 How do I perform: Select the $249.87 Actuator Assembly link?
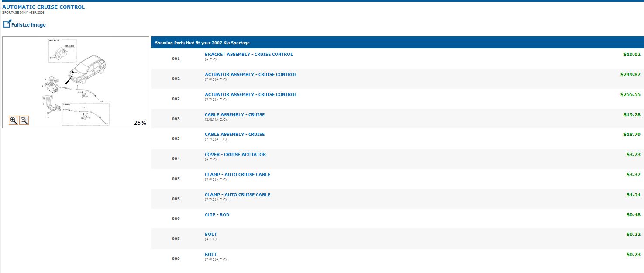(251, 75)
